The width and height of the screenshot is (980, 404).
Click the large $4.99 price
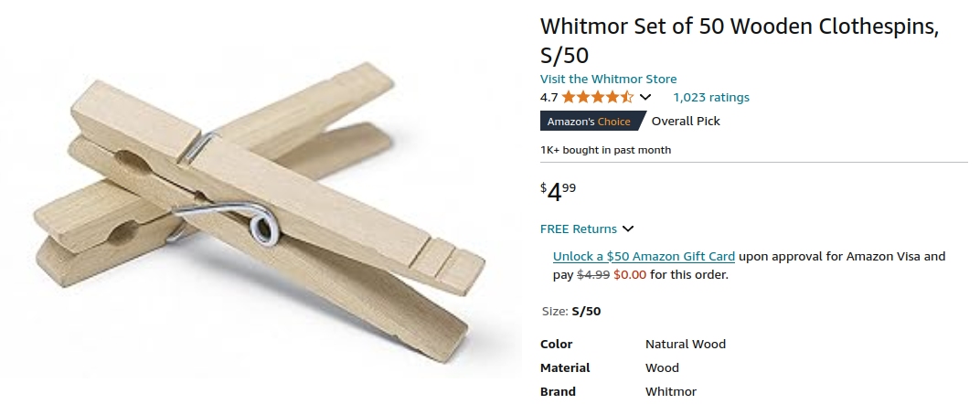coord(559,191)
